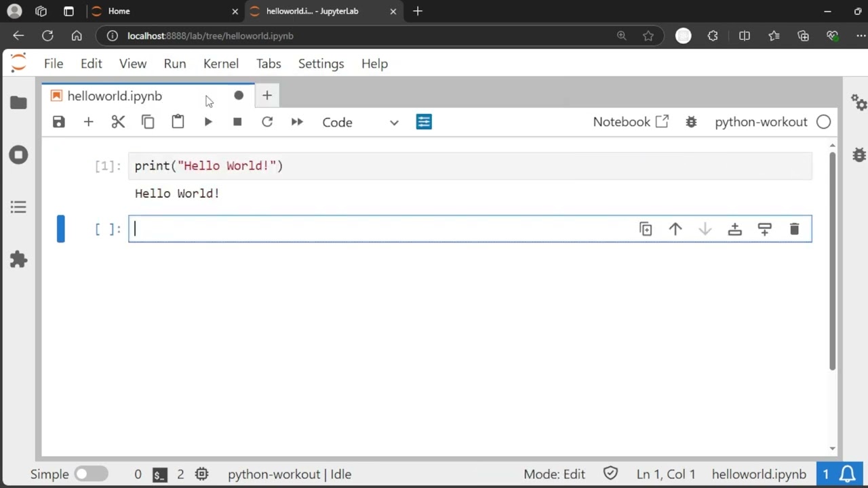The height and width of the screenshot is (488, 868).
Task: Restart the kernel
Action: 267,122
